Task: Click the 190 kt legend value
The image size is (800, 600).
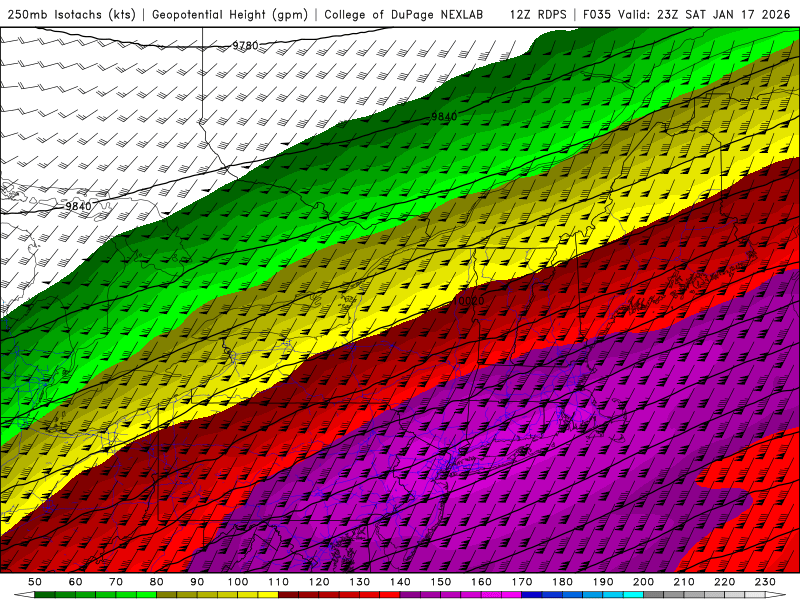Action: click(x=603, y=582)
